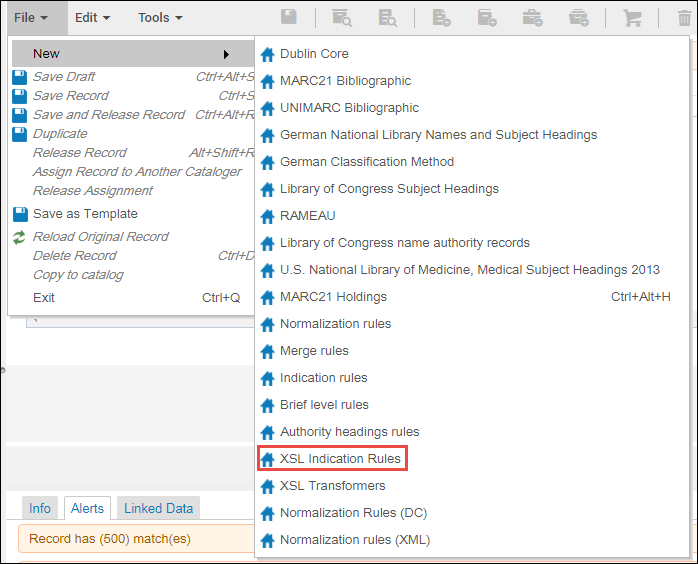
Task: Select XSL Indication Rules from submenu
Action: pyautogui.click(x=340, y=459)
